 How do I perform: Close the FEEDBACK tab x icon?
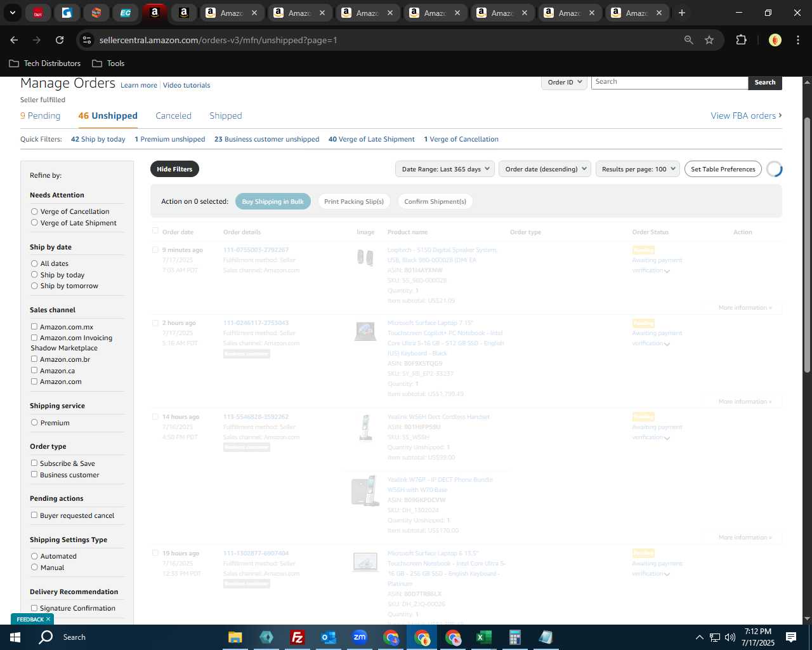coord(48,619)
